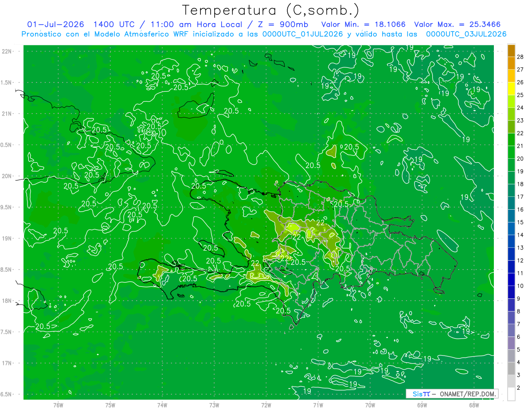This screenshot has height=411, width=532.
Task: Click the 75W longitude axis label
Action: (110, 405)
